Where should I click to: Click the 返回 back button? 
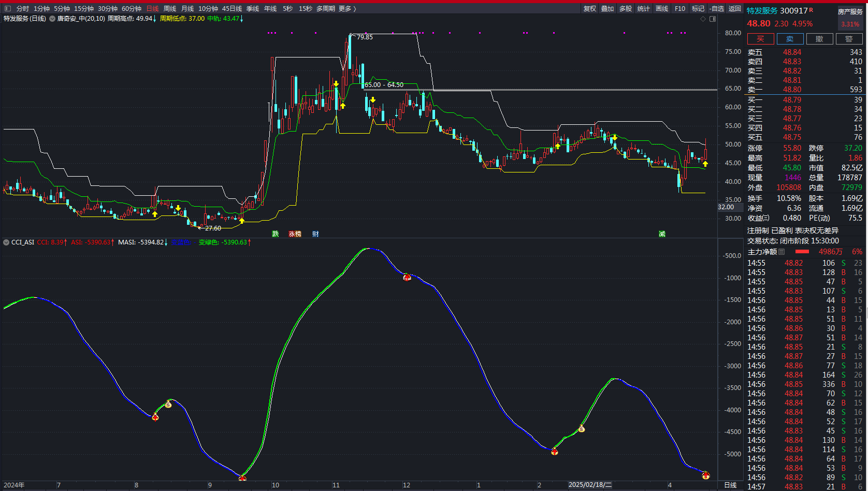pyautogui.click(x=735, y=8)
